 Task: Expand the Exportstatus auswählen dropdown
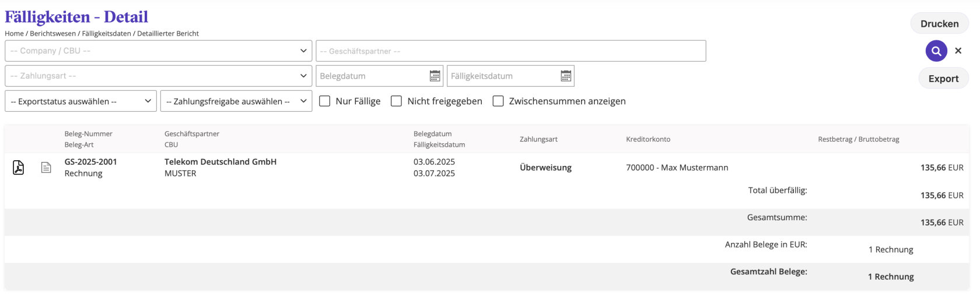point(80,101)
